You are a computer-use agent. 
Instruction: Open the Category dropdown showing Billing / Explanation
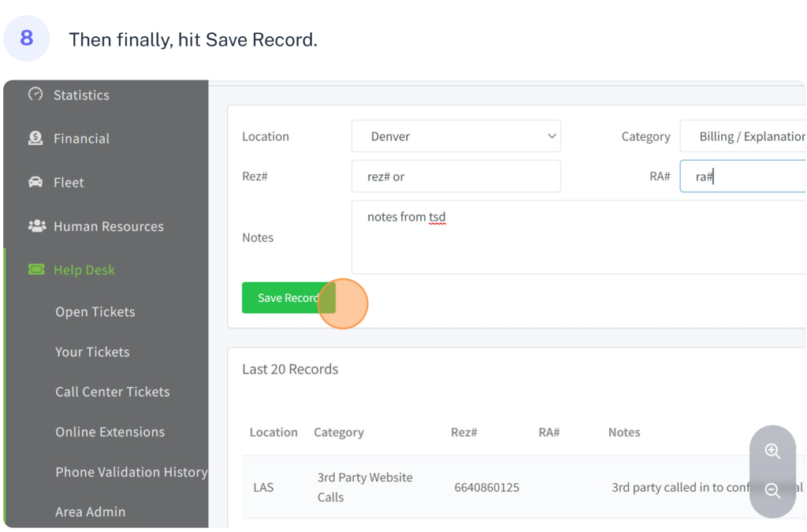[x=742, y=136]
